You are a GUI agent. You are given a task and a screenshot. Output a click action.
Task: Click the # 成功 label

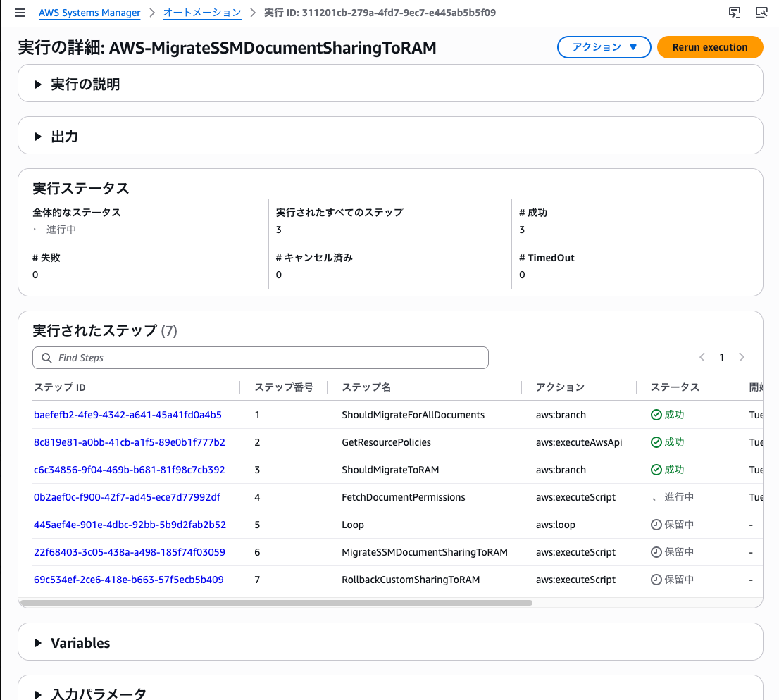pos(533,213)
